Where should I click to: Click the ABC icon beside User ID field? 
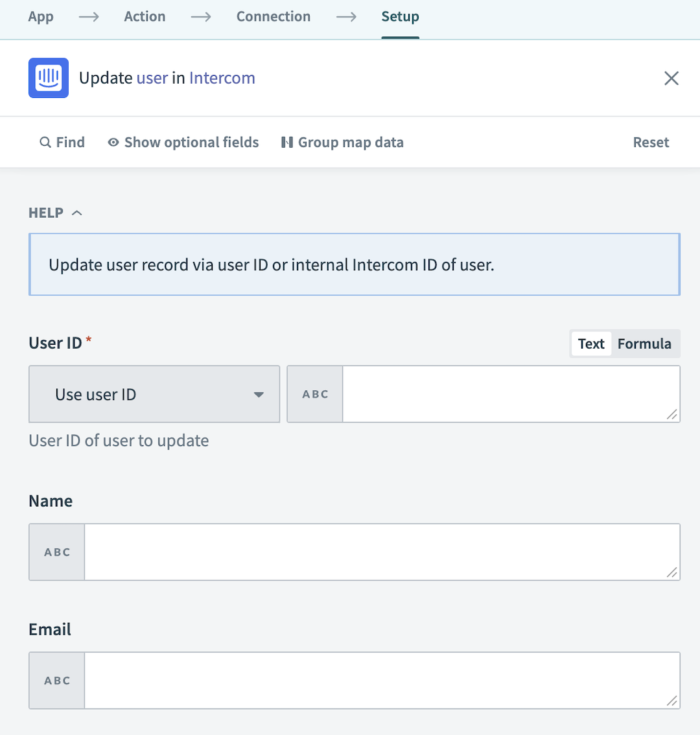point(314,393)
